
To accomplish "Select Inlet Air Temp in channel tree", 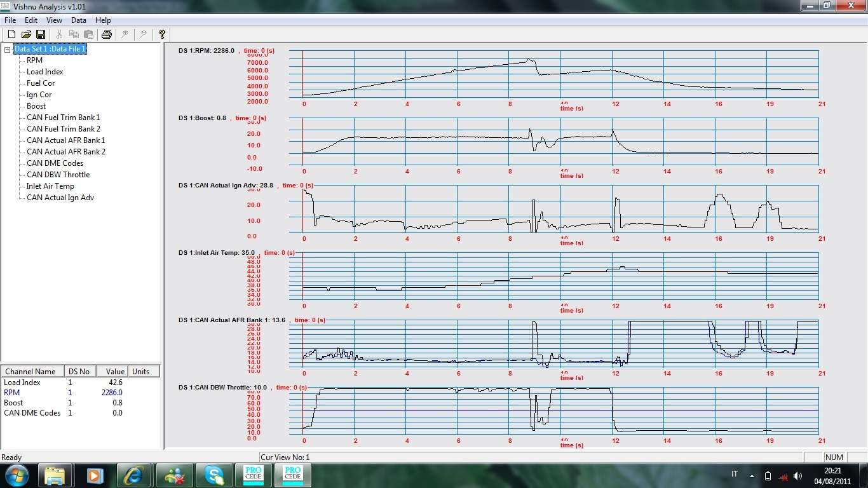I will click(50, 186).
